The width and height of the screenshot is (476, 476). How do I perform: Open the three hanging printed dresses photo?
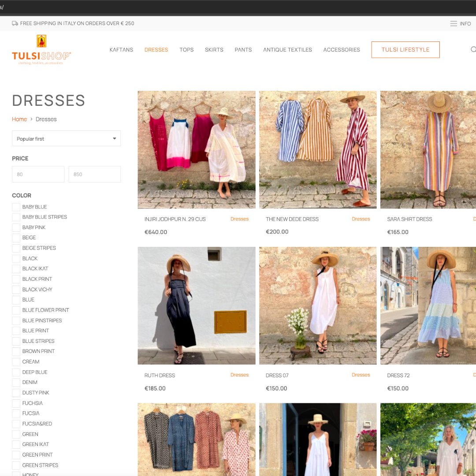coord(197,439)
